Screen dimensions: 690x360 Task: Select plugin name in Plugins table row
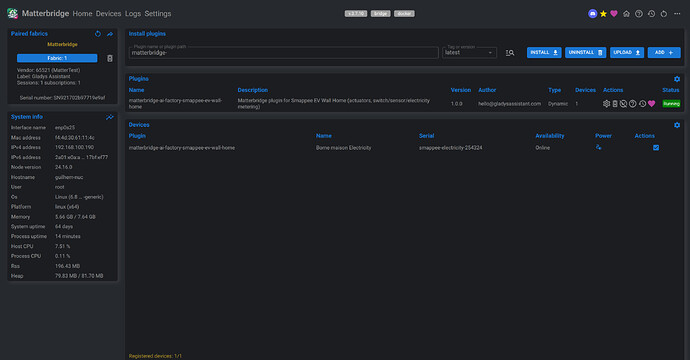[x=175, y=104]
